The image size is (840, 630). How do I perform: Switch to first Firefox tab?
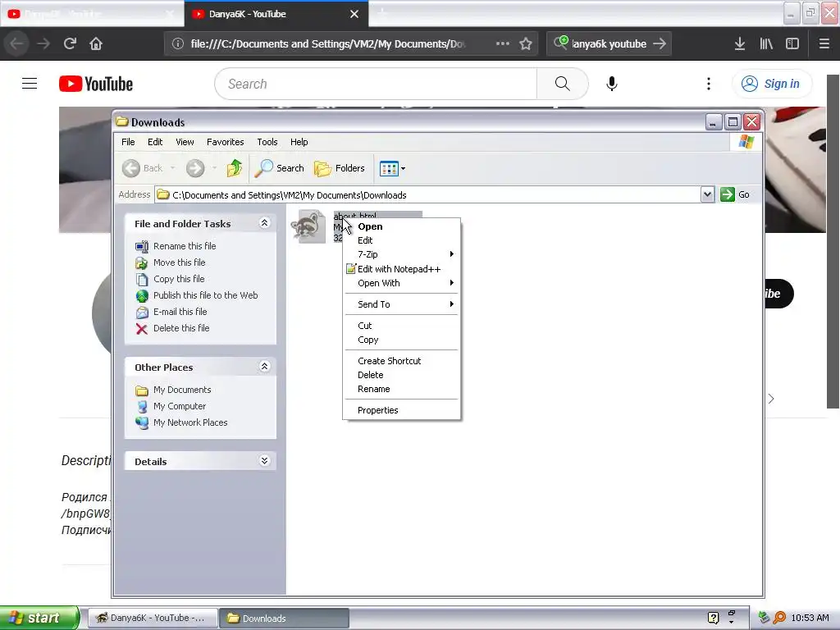(x=91, y=14)
